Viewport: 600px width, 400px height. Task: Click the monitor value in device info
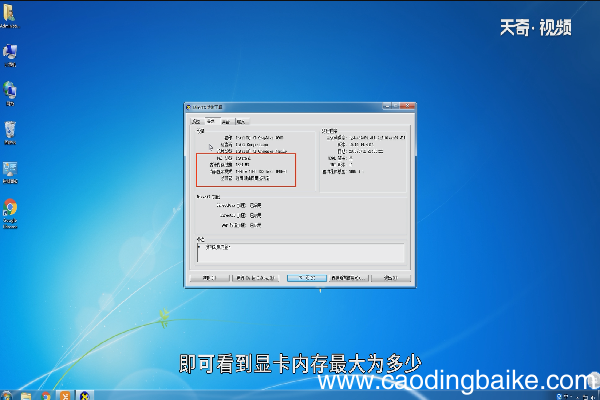pyautogui.click(x=253, y=178)
